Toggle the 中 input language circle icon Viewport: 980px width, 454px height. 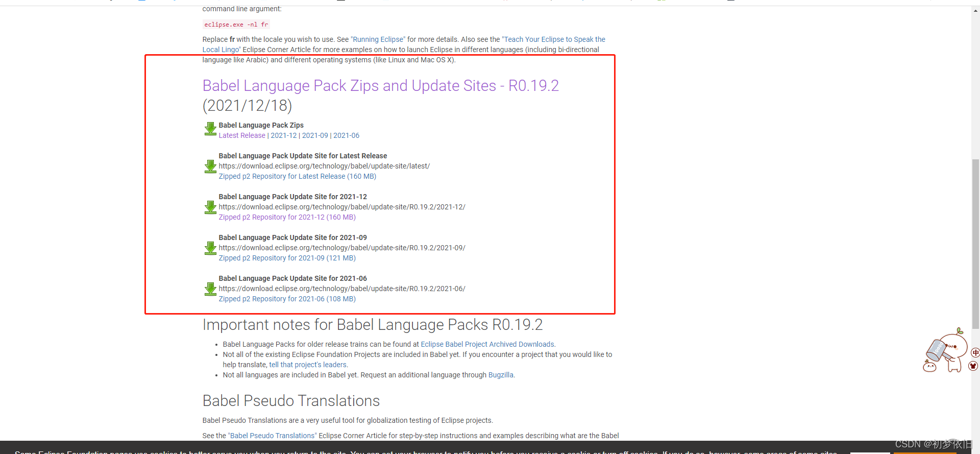pyautogui.click(x=975, y=352)
